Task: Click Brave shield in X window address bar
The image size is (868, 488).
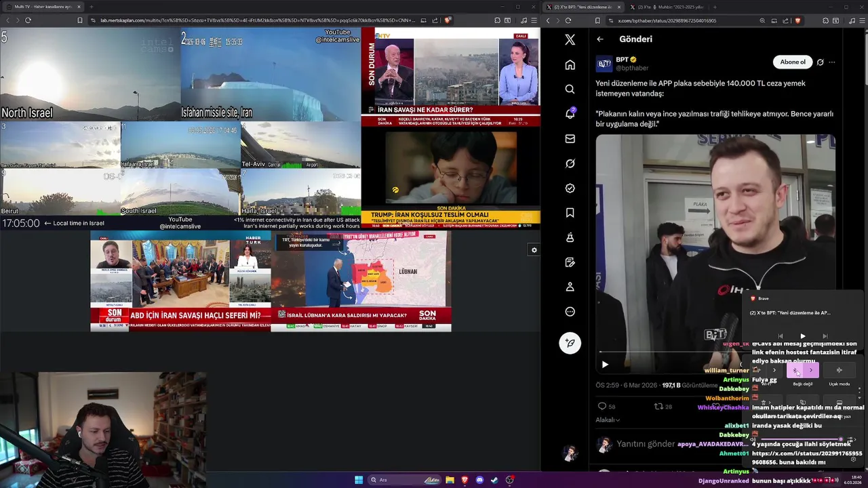Action: pos(797,20)
